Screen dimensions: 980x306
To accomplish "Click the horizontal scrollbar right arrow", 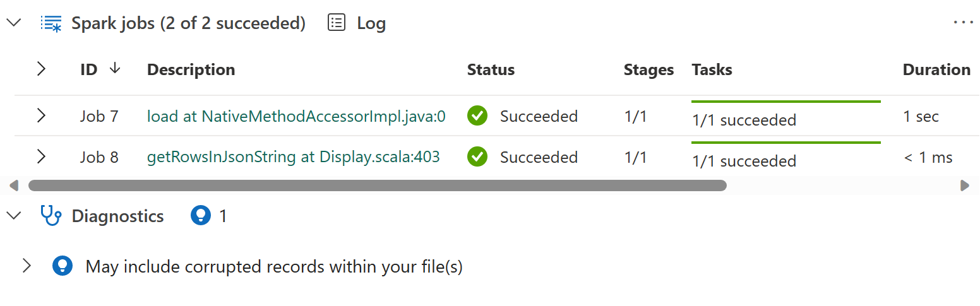I will coord(964,185).
